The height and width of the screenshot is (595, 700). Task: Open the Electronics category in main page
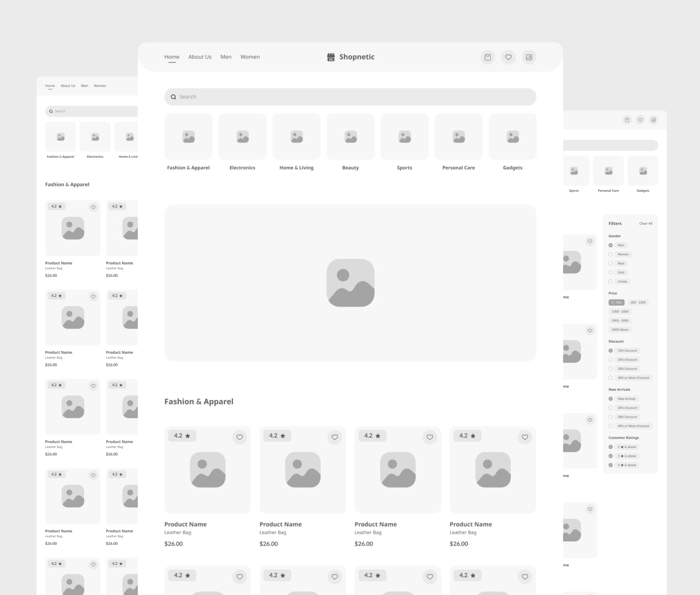point(242,137)
